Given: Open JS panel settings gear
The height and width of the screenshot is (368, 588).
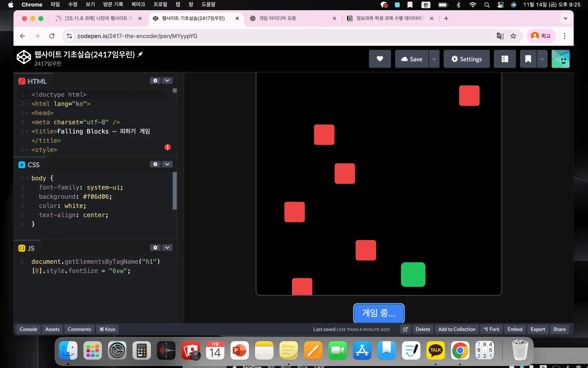Looking at the screenshot, I should point(155,248).
